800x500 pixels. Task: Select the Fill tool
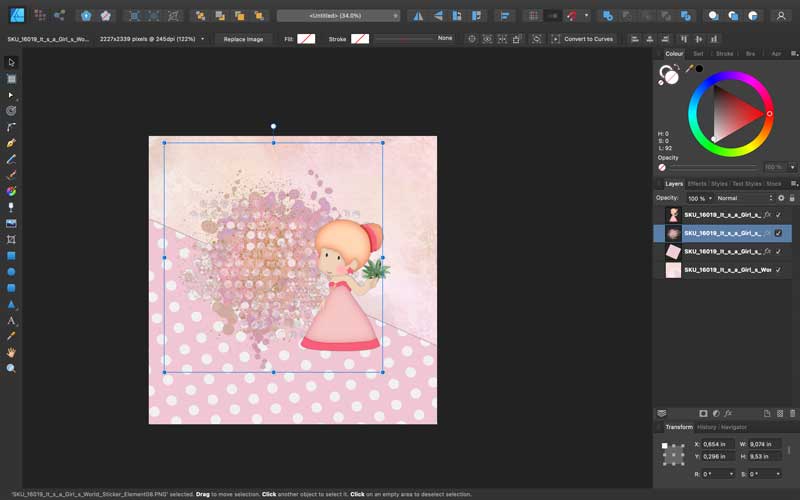[11, 191]
